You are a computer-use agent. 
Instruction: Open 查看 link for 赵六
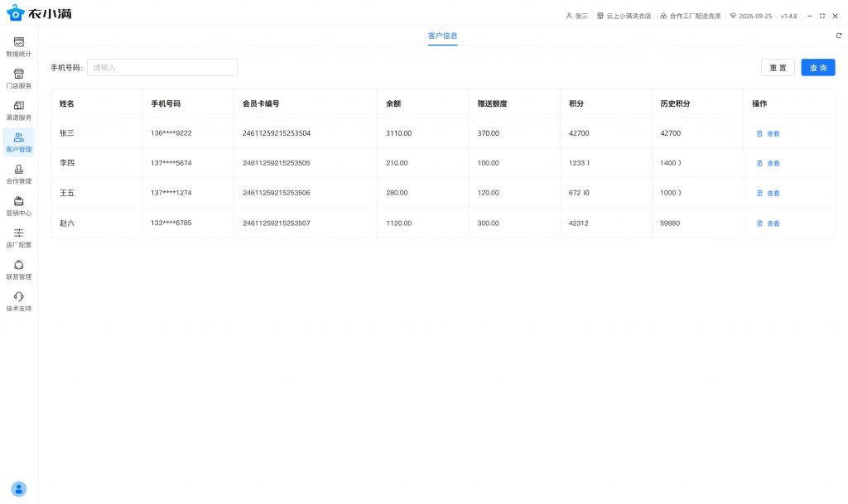click(x=768, y=223)
